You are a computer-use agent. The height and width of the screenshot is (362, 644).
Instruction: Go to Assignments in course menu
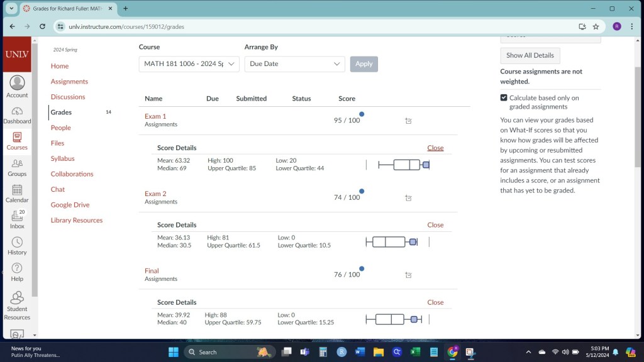point(69,82)
